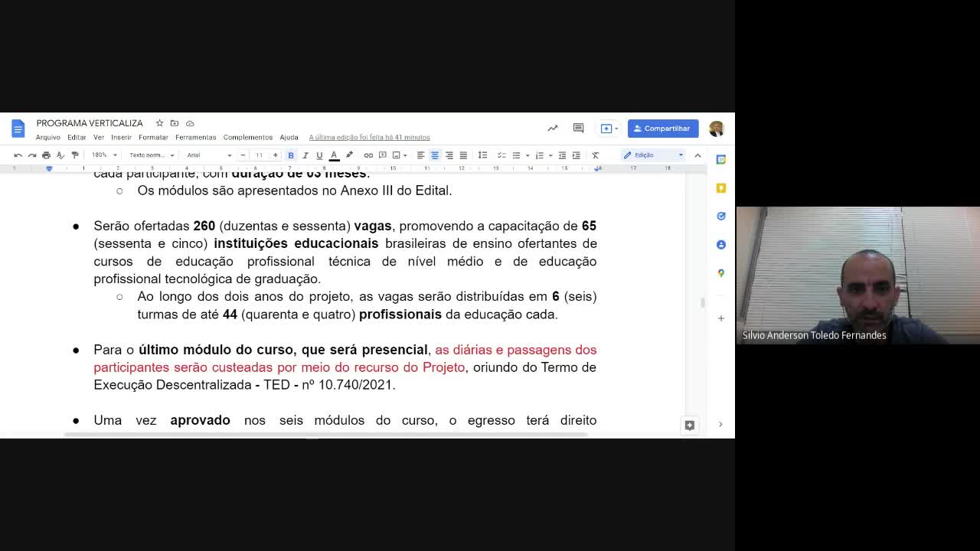Click the Compartilhar share button

[x=663, y=129]
